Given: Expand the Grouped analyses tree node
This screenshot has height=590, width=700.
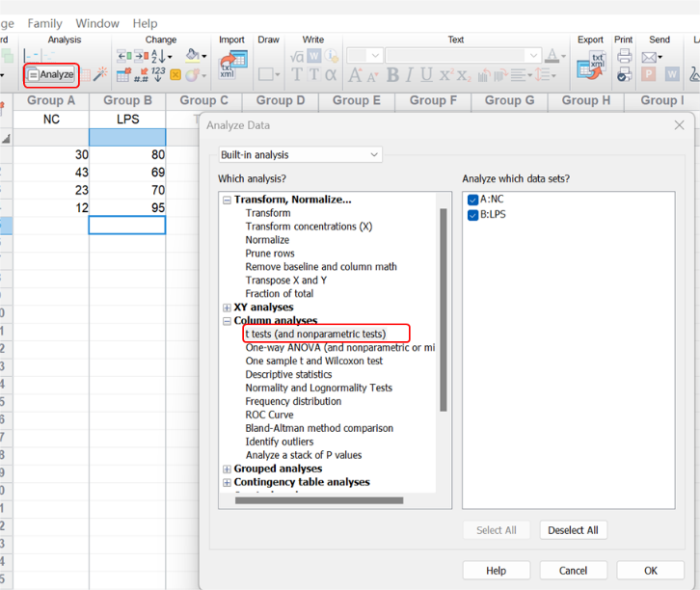Looking at the screenshot, I should 227,469.
